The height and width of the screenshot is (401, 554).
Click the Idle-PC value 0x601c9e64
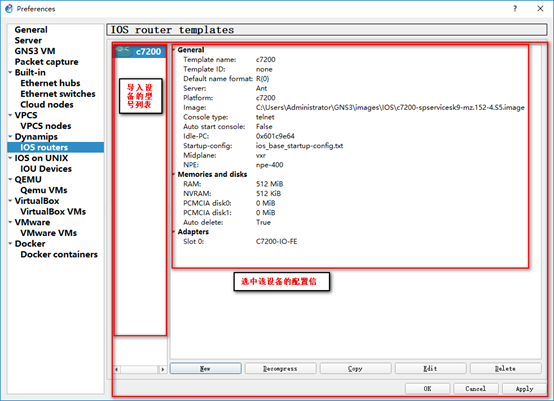(275, 136)
